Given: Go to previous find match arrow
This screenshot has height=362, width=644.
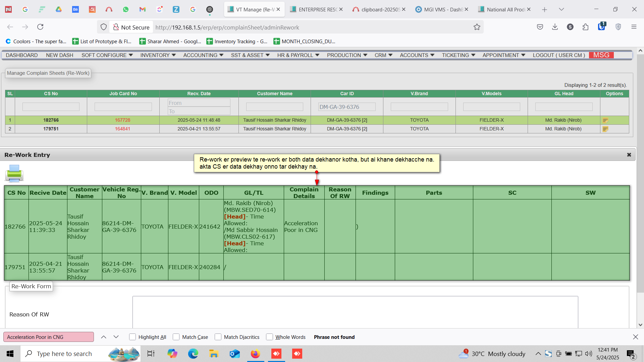Looking at the screenshot, I should coord(104,337).
